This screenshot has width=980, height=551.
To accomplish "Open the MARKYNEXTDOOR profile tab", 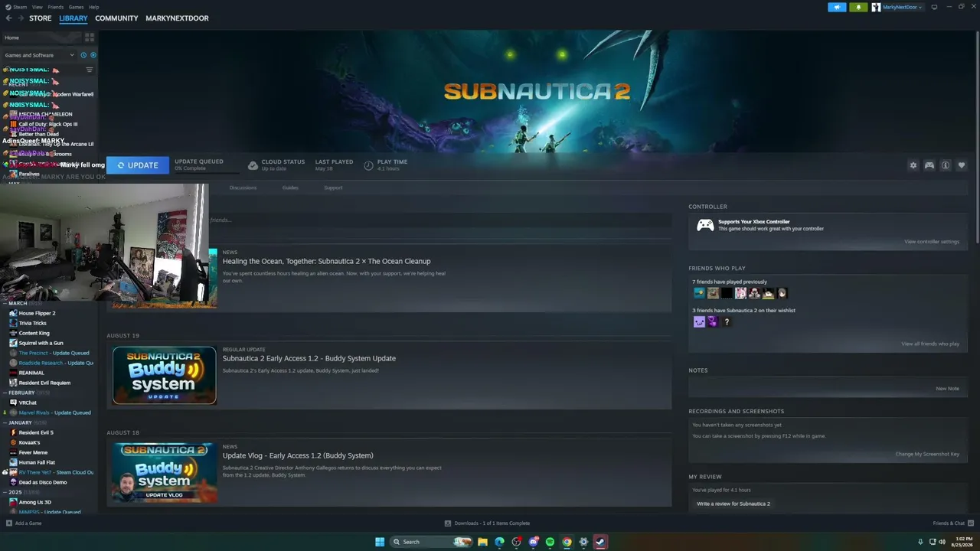I will tap(177, 18).
